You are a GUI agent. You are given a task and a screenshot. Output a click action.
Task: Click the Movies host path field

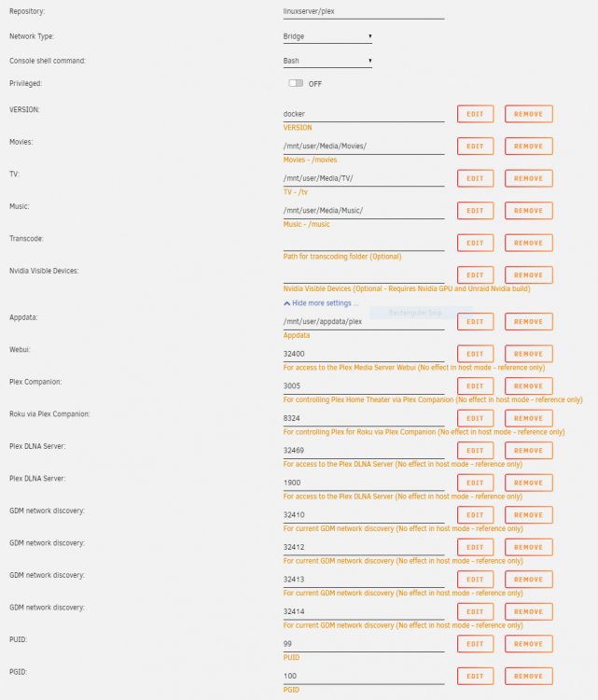coord(364,146)
